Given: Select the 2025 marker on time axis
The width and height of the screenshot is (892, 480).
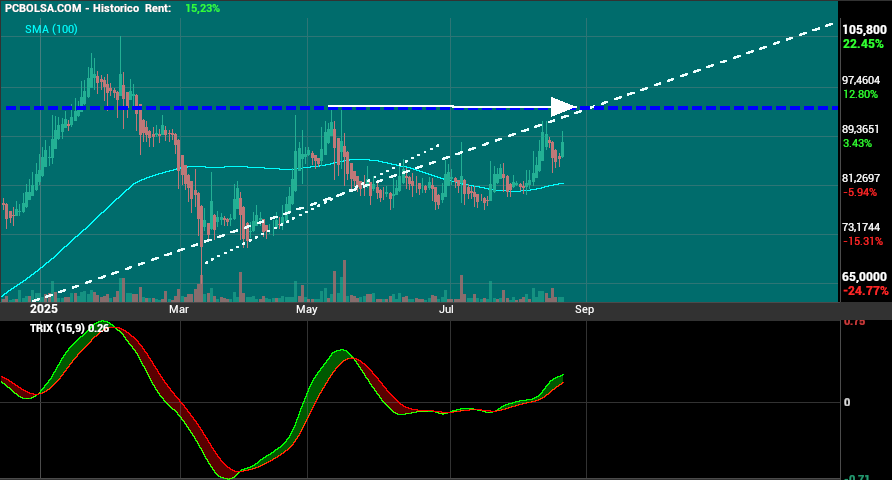Looking at the screenshot, I should [x=44, y=309].
